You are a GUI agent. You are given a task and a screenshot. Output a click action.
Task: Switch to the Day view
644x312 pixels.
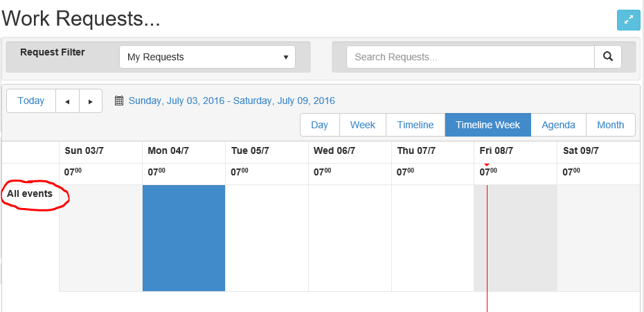tap(320, 125)
